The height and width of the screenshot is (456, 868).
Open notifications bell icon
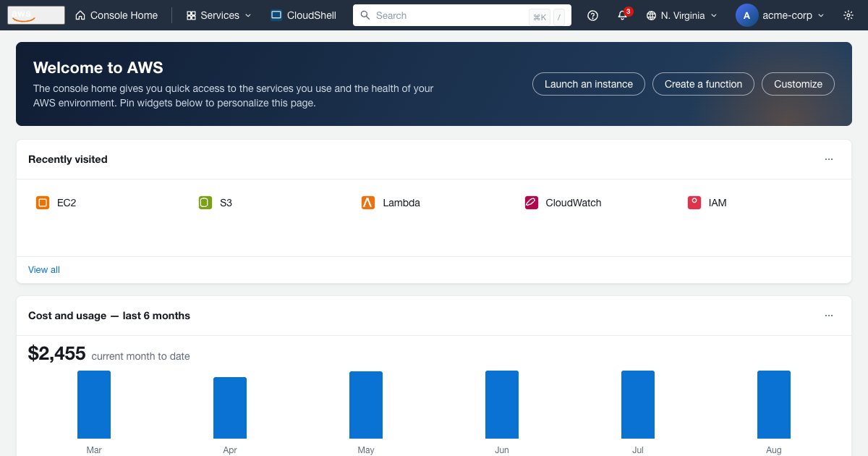click(623, 15)
